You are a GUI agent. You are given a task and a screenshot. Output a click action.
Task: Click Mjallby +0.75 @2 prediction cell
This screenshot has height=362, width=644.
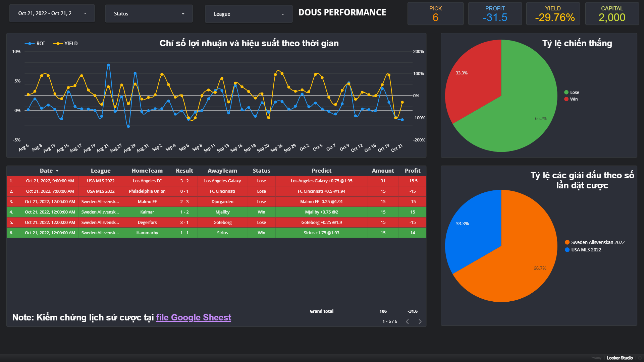coord(321,212)
